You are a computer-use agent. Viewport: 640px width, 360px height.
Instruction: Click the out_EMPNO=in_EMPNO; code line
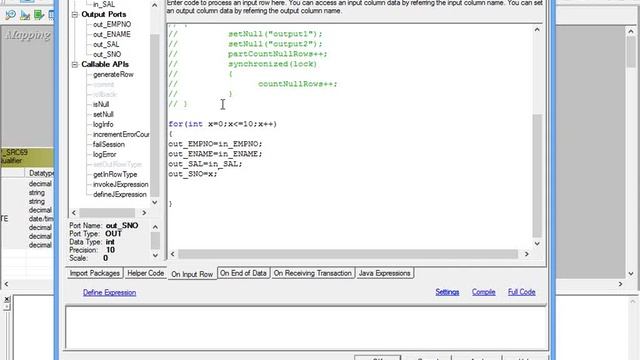[215, 144]
